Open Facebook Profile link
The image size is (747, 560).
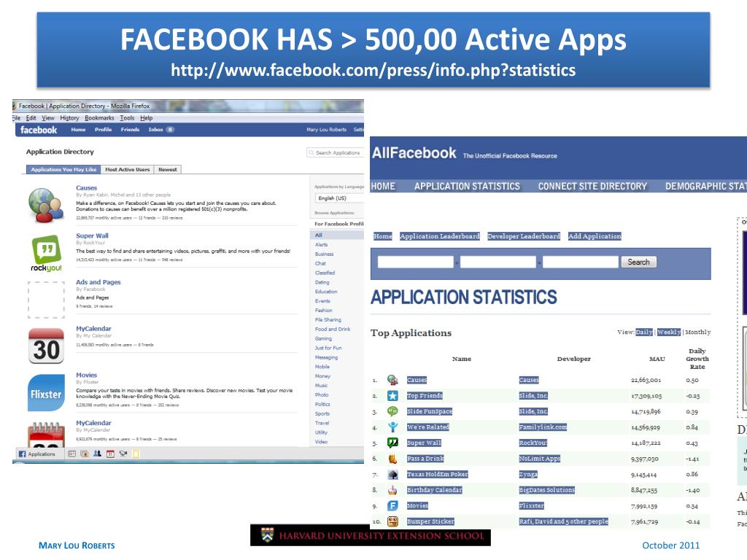pos(103,130)
